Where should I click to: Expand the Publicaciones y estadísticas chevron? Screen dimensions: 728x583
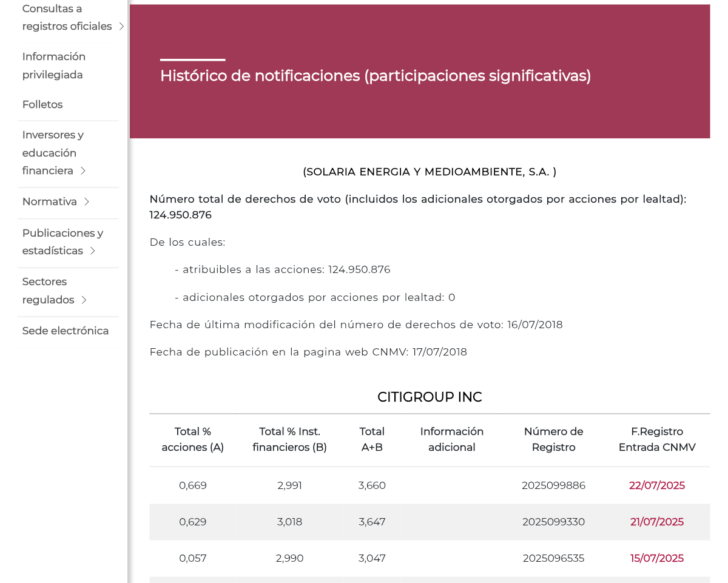point(93,251)
